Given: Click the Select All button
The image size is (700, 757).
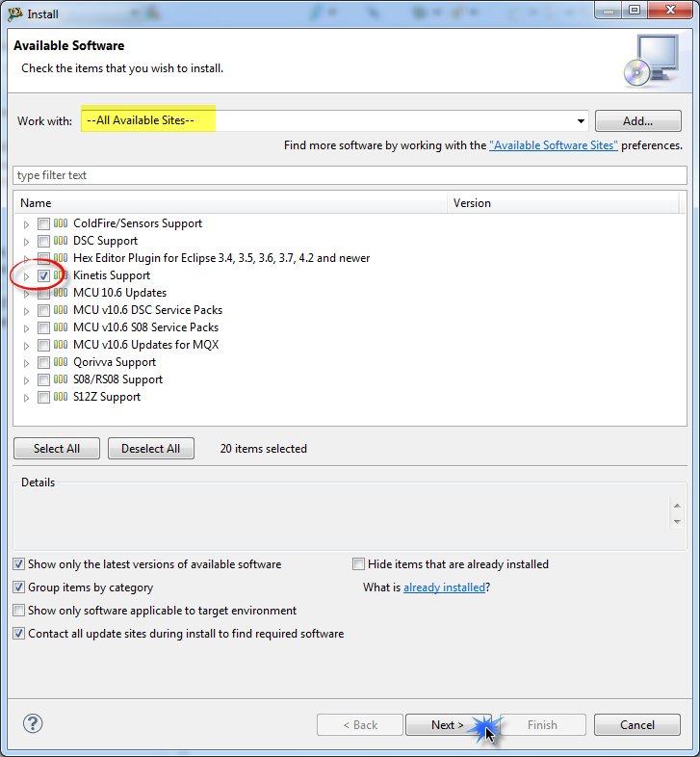Looking at the screenshot, I should pos(57,449).
